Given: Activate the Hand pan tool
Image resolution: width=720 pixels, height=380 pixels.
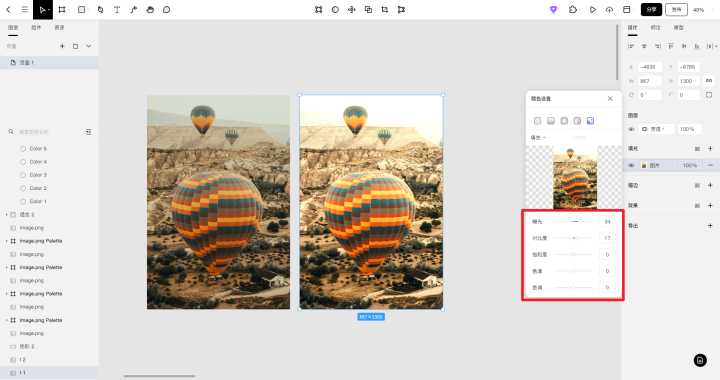Looking at the screenshot, I should (150, 10).
